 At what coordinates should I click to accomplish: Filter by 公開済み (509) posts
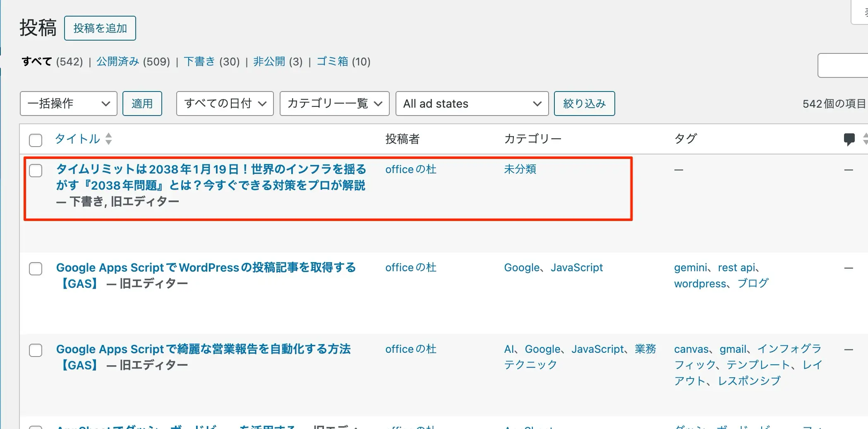[133, 62]
